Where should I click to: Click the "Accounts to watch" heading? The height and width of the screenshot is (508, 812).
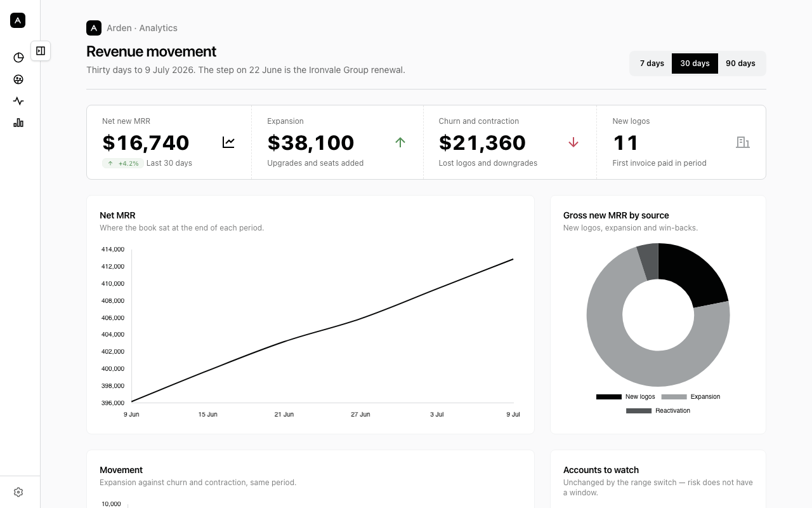pyautogui.click(x=601, y=470)
